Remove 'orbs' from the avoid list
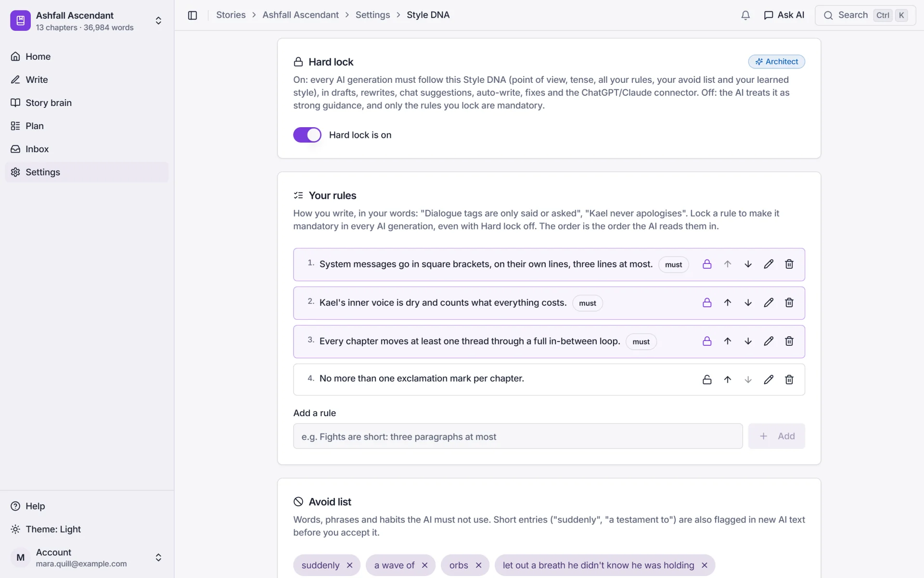Screen dimensions: 924x578 point(478,565)
